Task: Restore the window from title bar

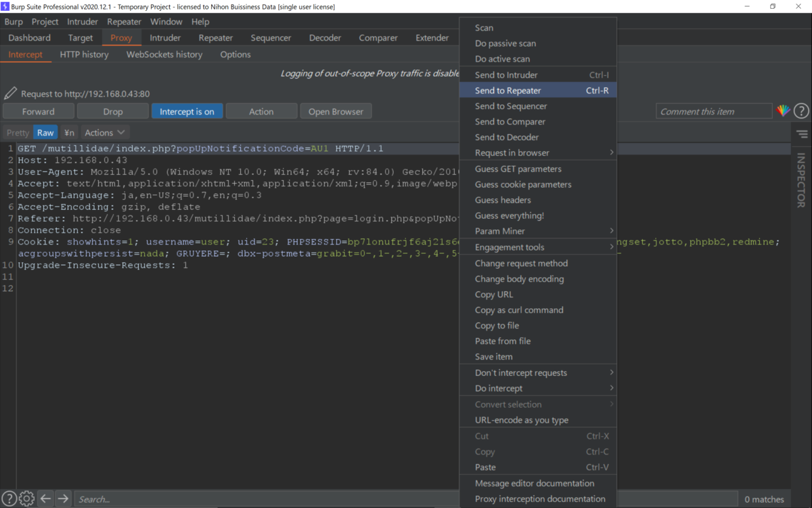Action: (773, 6)
